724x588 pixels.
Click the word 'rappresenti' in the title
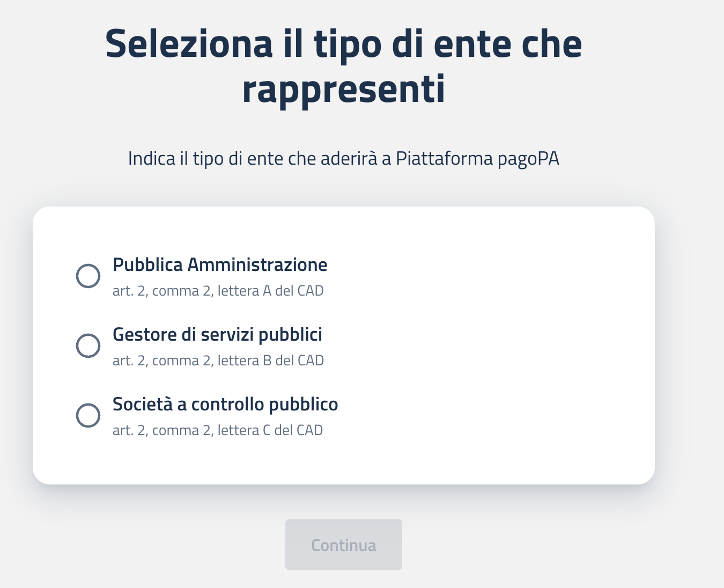click(x=343, y=89)
